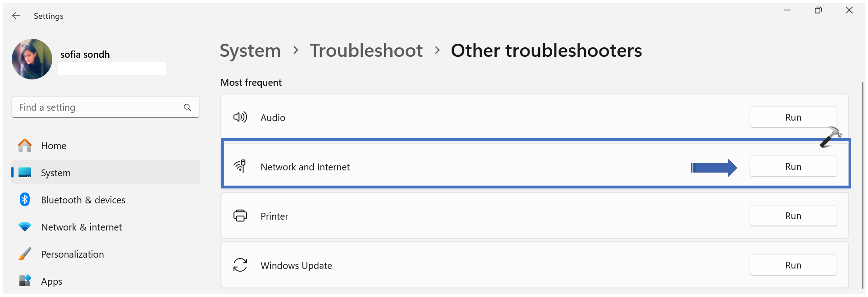Click the Home house icon
The height and width of the screenshot is (297, 868).
tap(25, 145)
